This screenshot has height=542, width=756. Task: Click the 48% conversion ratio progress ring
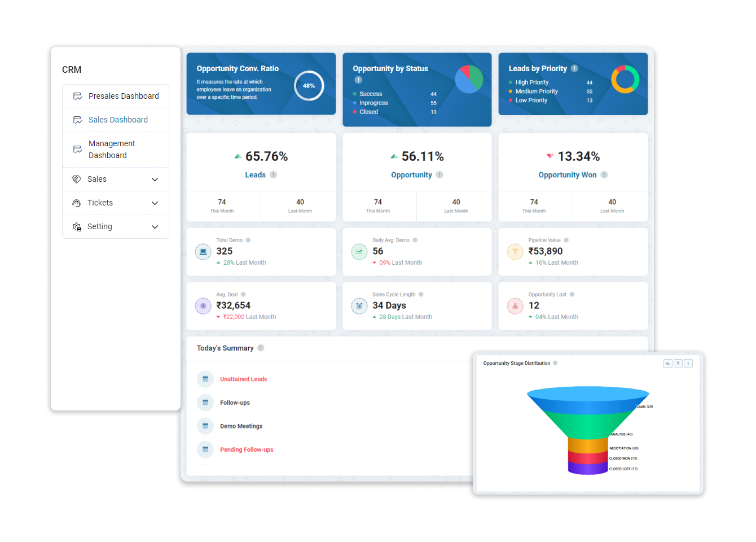coord(309,86)
